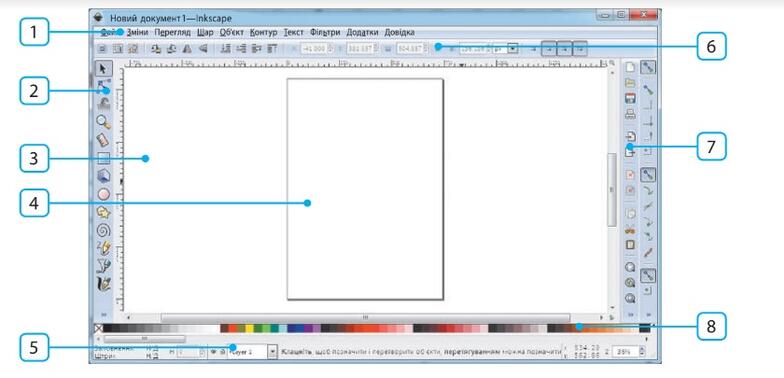The image size is (784, 378).
Task: Select the Star and polygon tool
Action: pos(104,212)
